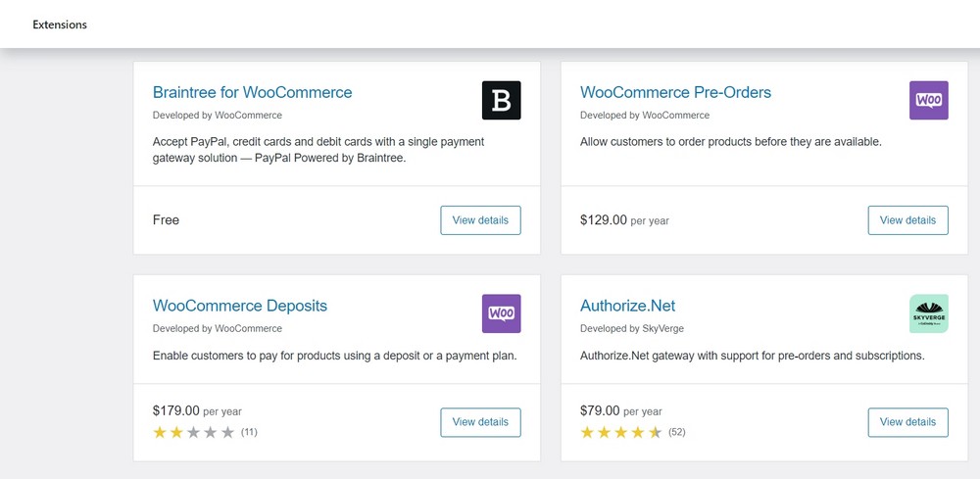The image size is (980, 479).
Task: Click the star rating of WooCommerce Deposits
Action: click(194, 432)
